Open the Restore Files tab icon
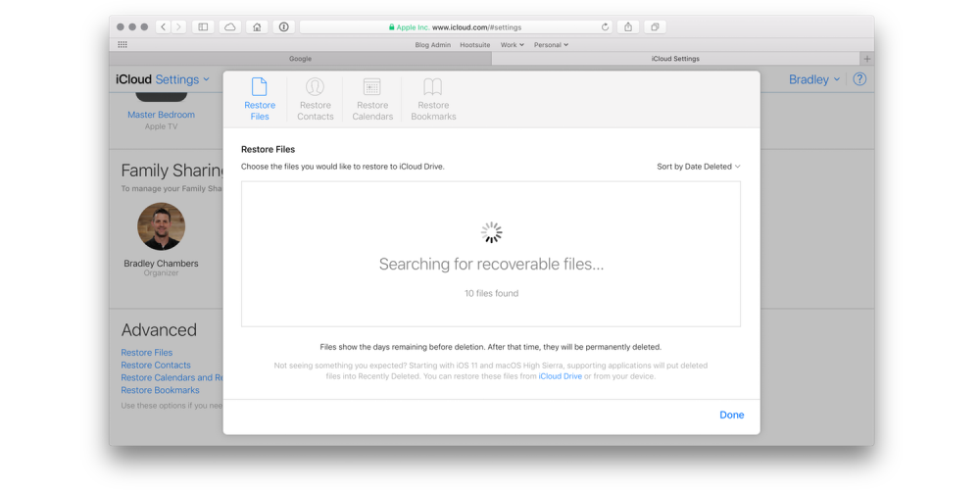Image resolution: width=980 pixels, height=490 pixels. coord(260,88)
